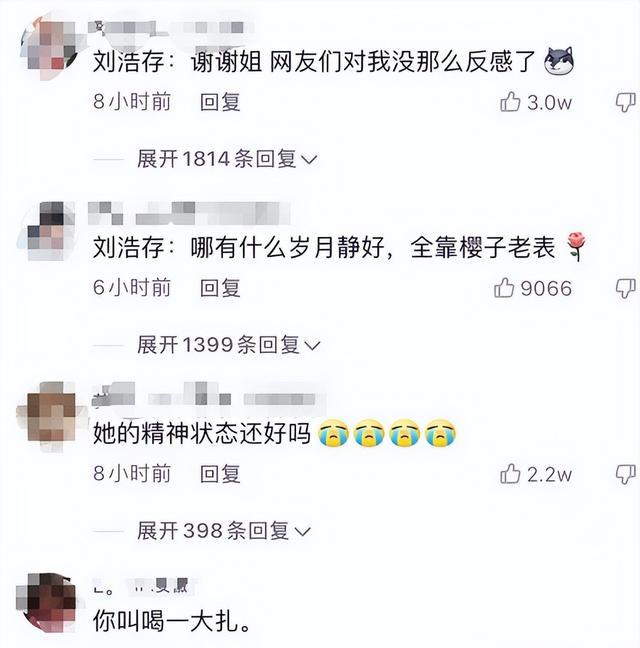This screenshot has width=640, height=648.
Task: Open the first commenter's avatar
Action: pyautogui.click(x=50, y=45)
